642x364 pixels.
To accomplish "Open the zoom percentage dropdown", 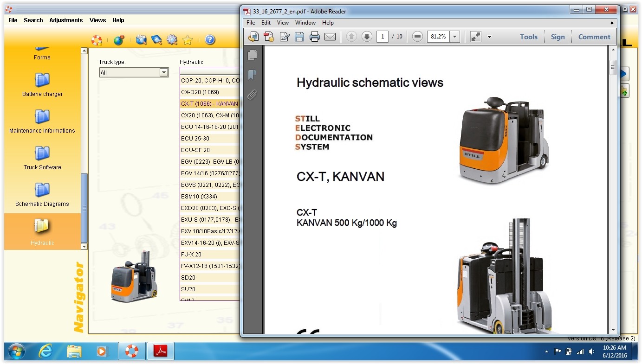I will tap(454, 37).
